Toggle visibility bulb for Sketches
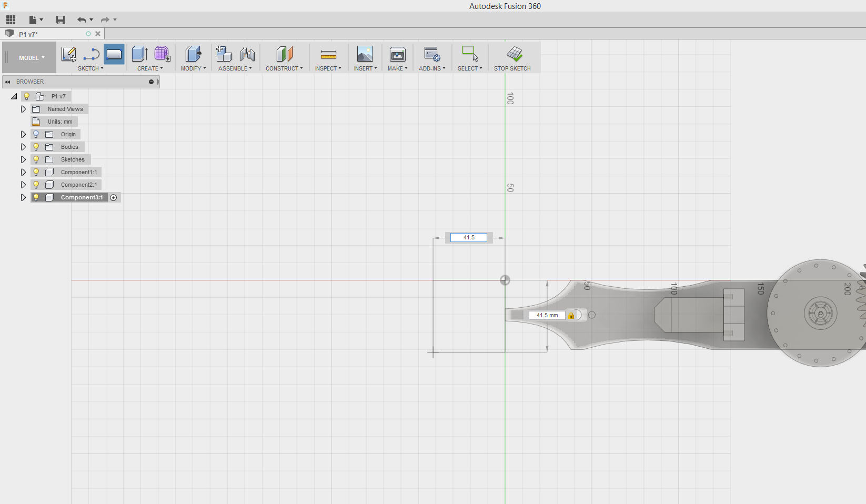The image size is (866, 504). tap(36, 159)
